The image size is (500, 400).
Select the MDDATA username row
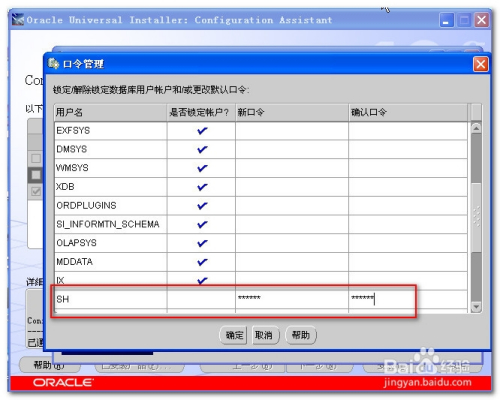click(x=111, y=262)
